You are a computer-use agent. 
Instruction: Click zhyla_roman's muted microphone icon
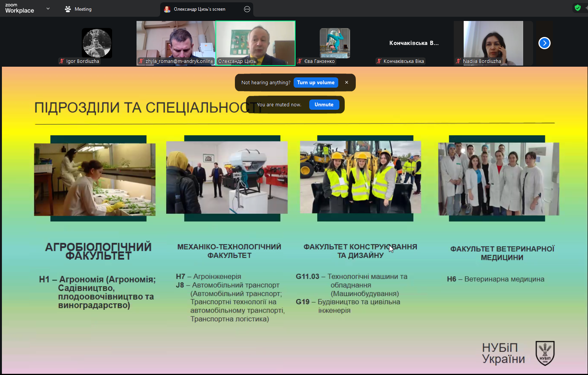point(141,61)
